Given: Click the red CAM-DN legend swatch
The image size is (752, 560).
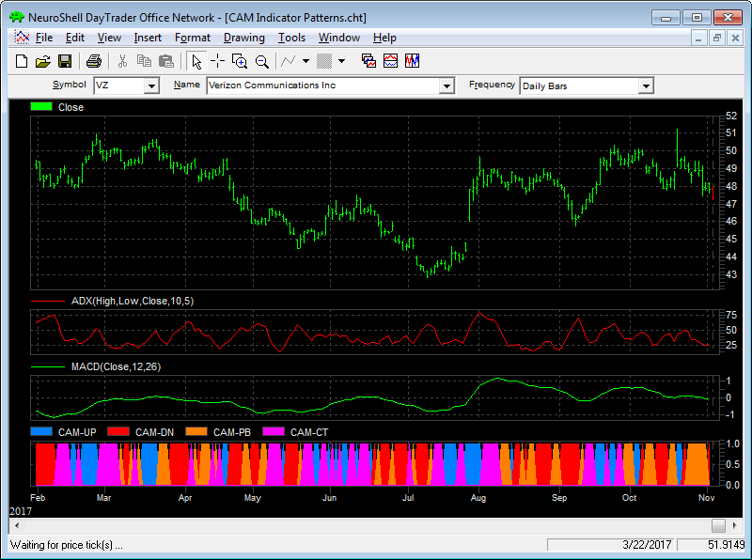Looking at the screenshot, I should click(x=118, y=431).
